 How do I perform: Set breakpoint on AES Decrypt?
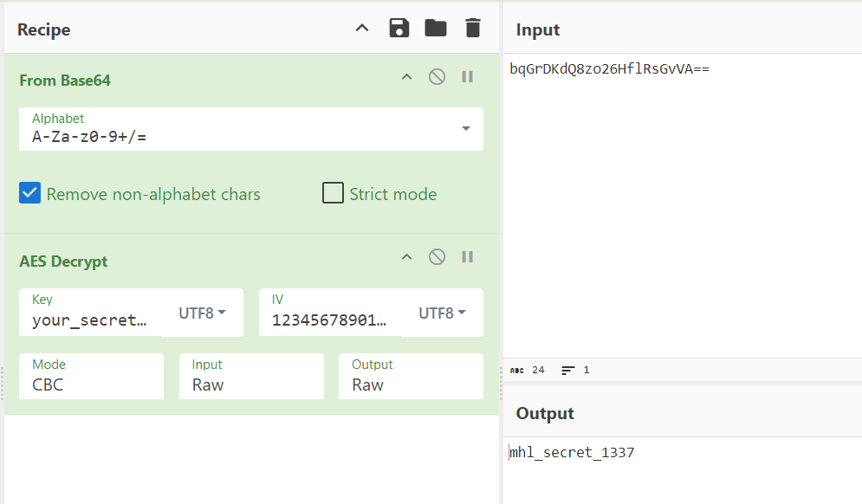(x=467, y=257)
